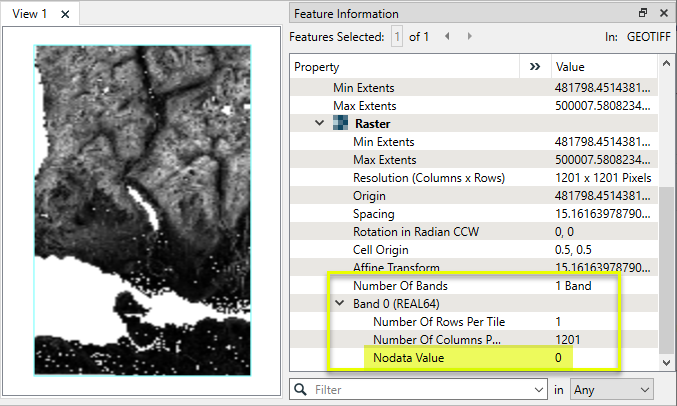Click the Raster checkerboard icon
The width and height of the screenshot is (677, 406).
340,124
